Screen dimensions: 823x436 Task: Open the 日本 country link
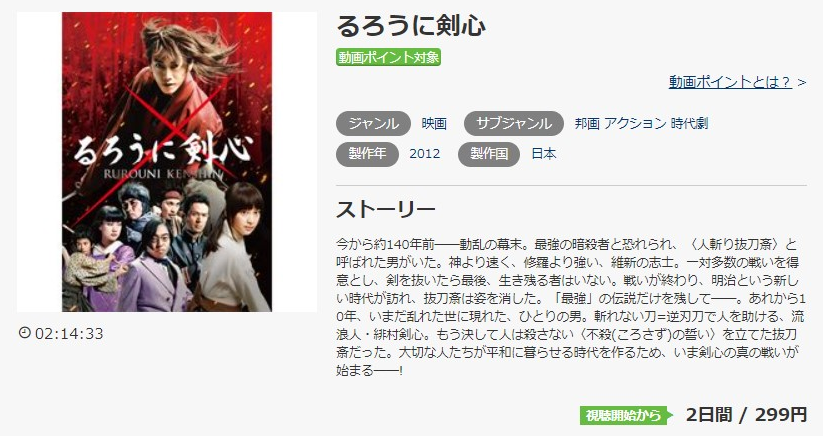[x=544, y=154]
